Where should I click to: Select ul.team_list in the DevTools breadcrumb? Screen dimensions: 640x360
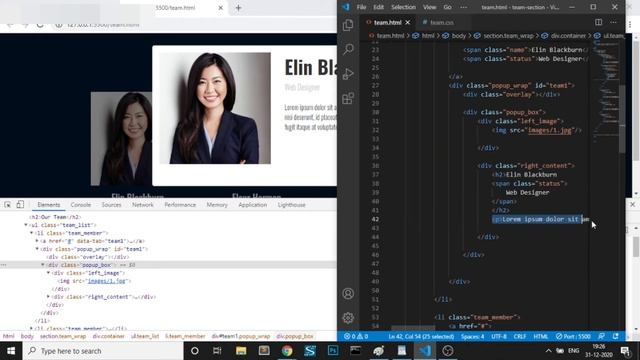145,336
